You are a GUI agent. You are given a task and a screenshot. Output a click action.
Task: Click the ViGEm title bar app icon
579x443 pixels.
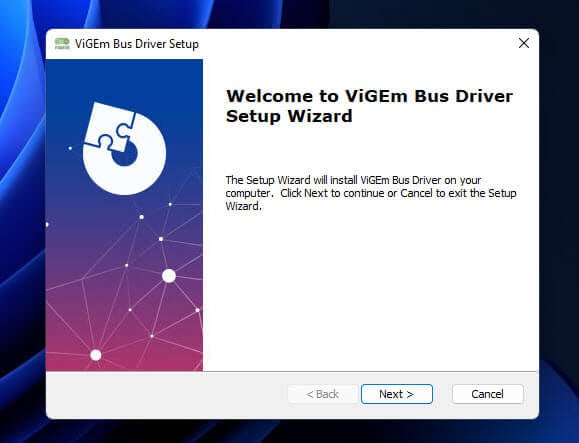tap(62, 44)
